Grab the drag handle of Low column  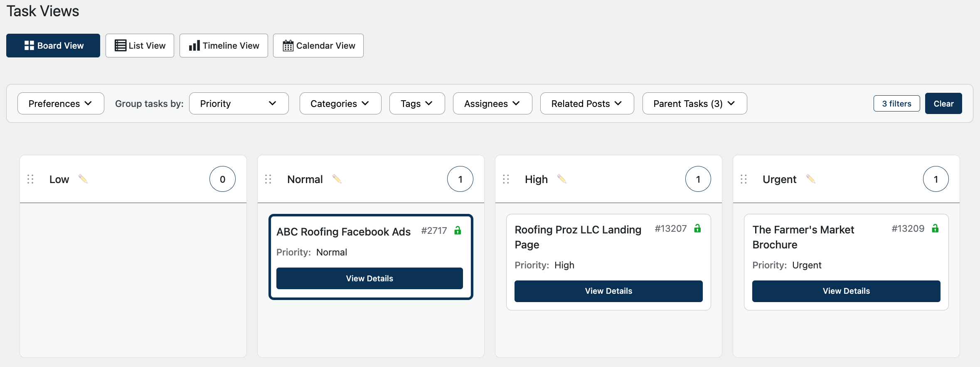click(x=30, y=179)
